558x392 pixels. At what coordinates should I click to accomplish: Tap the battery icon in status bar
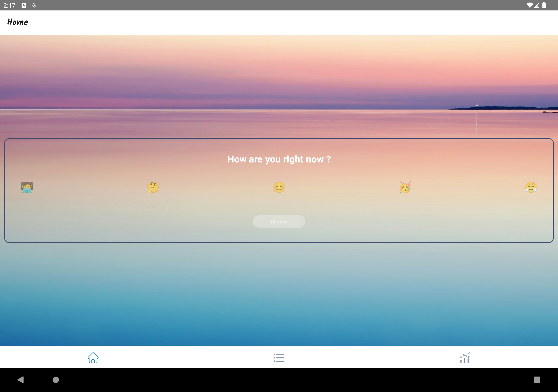point(544,5)
